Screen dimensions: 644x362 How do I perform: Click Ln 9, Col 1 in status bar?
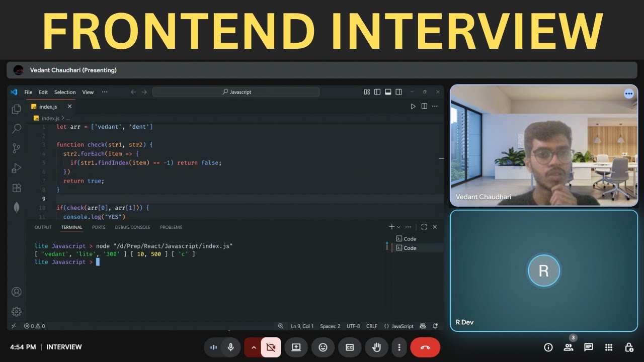[x=302, y=326]
